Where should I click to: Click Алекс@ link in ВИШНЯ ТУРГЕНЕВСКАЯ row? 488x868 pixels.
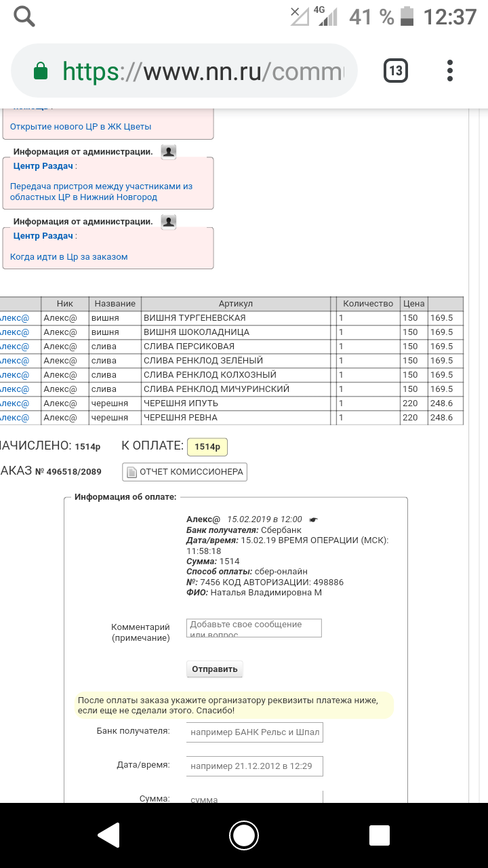(x=14, y=318)
